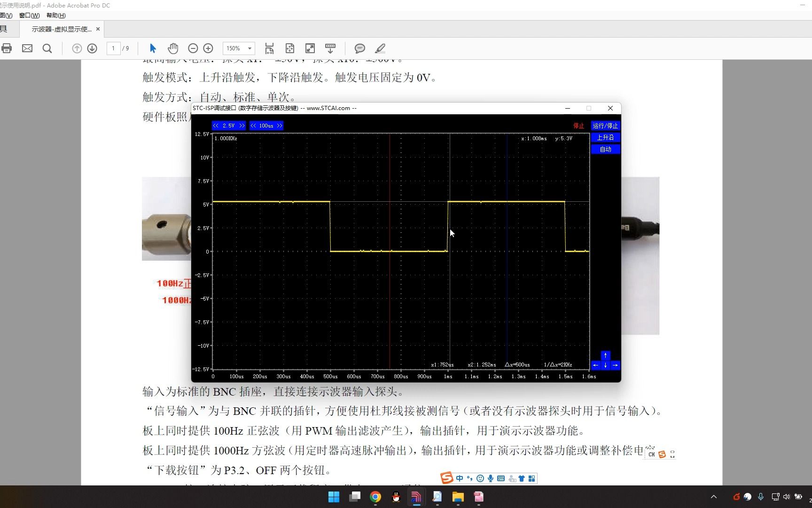Click the zoom in plus button
Viewport: 812px width, 508px height.
point(208,48)
